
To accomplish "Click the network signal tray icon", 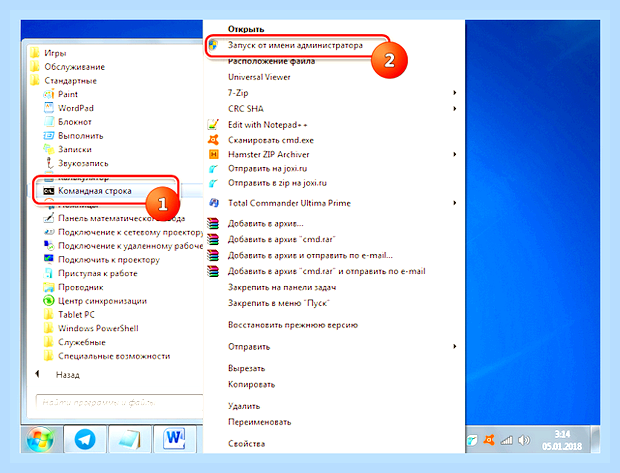I will click(507, 440).
